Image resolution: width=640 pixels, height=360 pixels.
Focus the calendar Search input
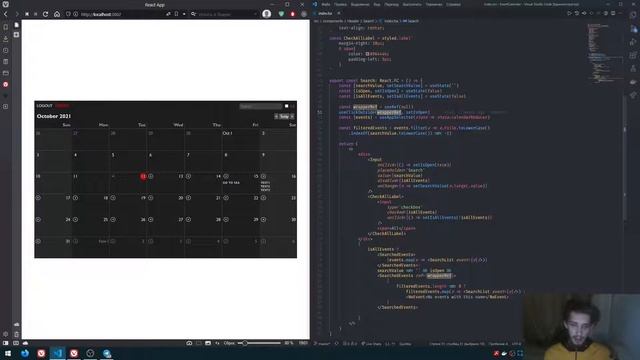pyautogui.click(x=260, y=106)
